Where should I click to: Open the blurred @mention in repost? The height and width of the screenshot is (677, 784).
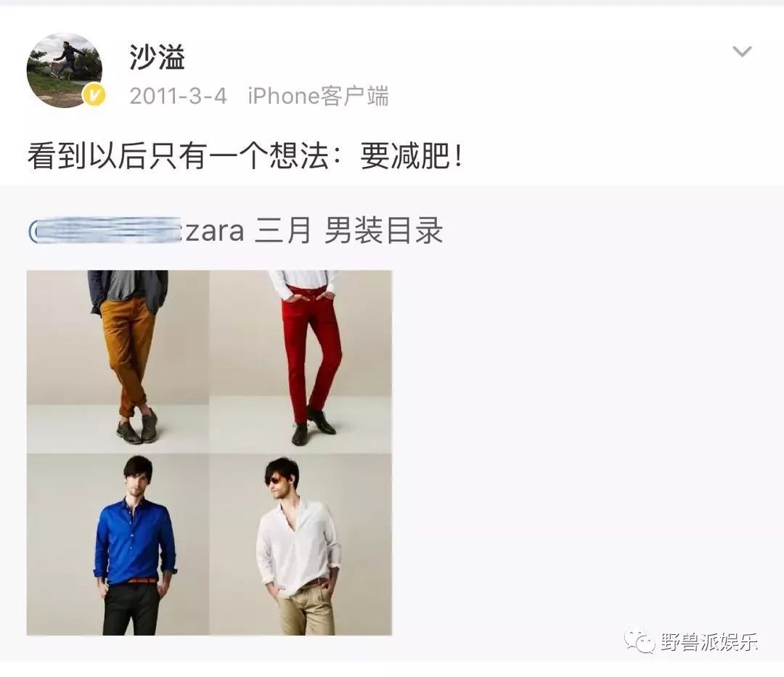click(x=105, y=231)
